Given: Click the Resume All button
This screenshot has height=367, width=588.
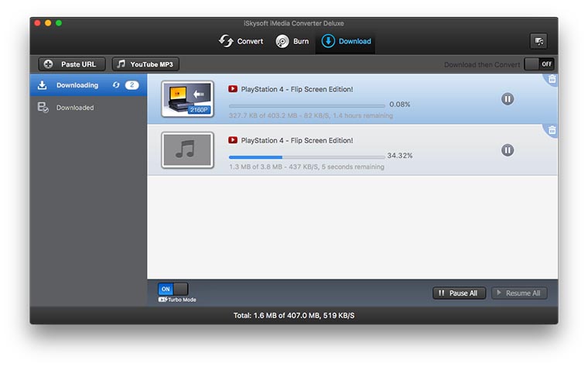Looking at the screenshot, I should pyautogui.click(x=519, y=293).
